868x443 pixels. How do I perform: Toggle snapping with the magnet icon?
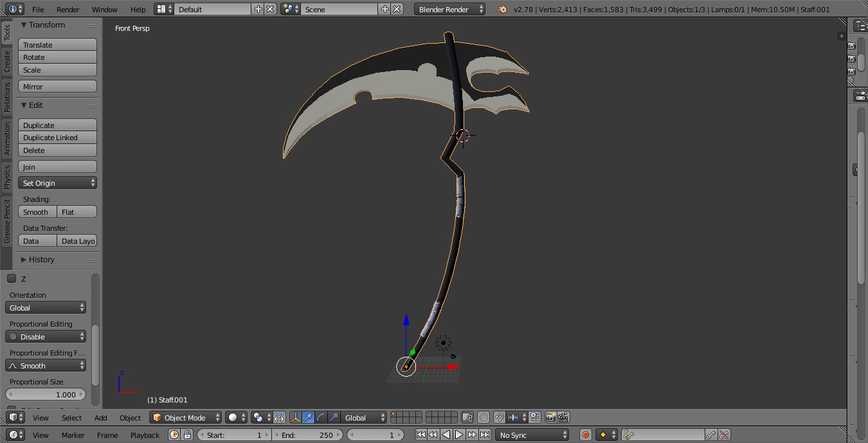pos(499,417)
